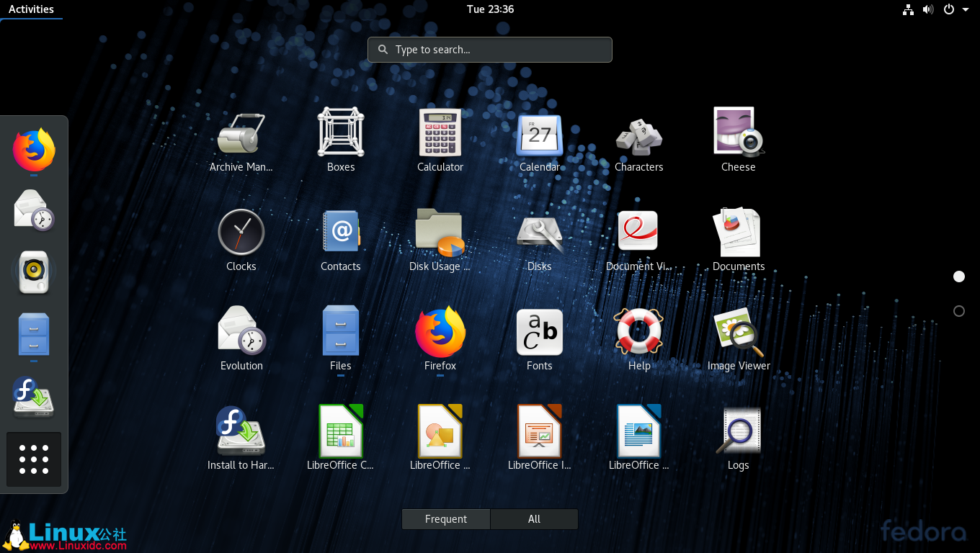The image size is (980, 553).
Task: Switch to the Frequent apps tab
Action: (446, 519)
